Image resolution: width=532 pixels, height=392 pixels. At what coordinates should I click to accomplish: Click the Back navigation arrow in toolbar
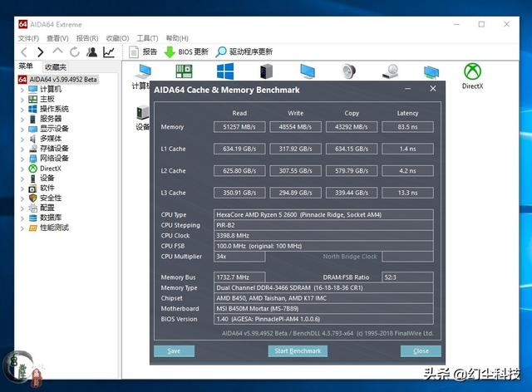[24, 51]
